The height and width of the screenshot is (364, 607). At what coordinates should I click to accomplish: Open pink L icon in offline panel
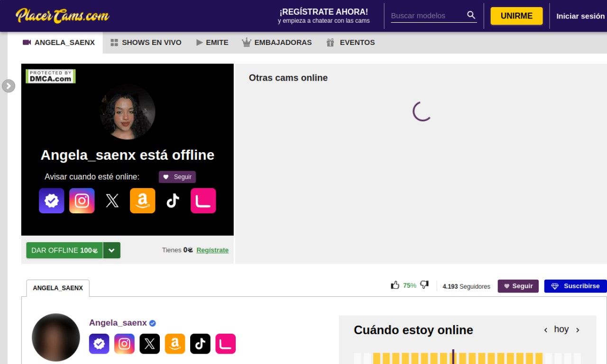point(203,201)
